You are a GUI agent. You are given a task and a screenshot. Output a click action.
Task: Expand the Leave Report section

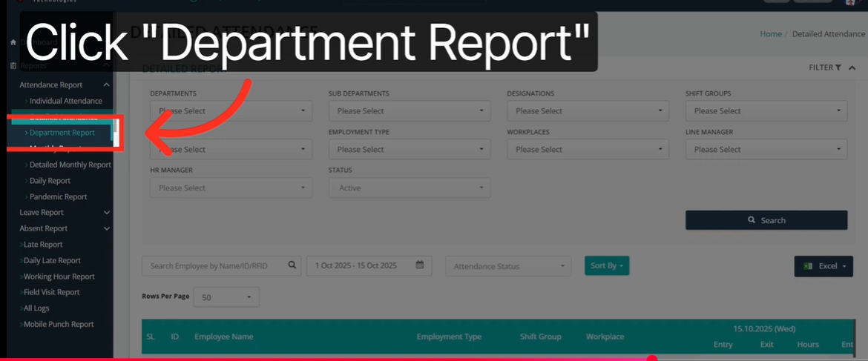(x=107, y=213)
